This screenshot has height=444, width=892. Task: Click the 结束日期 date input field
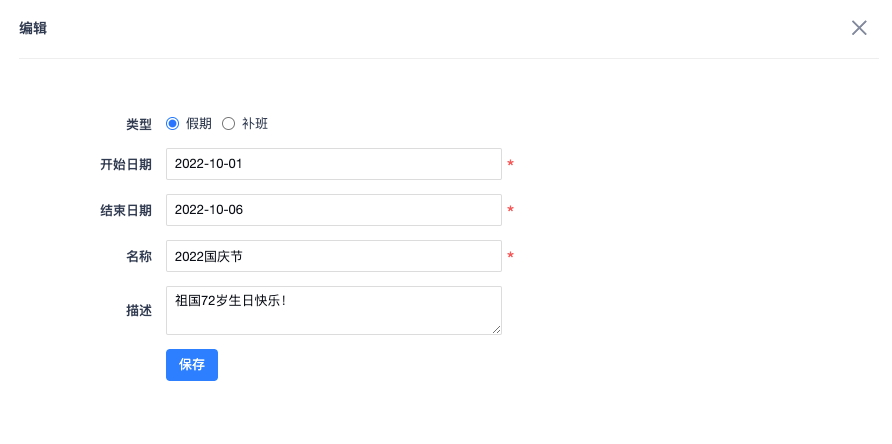333,210
